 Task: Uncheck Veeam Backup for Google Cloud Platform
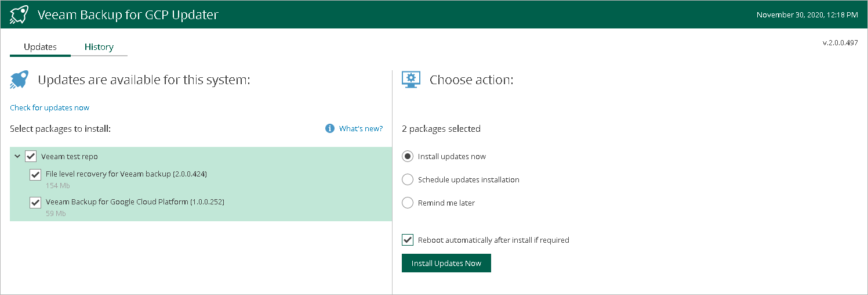tap(35, 202)
